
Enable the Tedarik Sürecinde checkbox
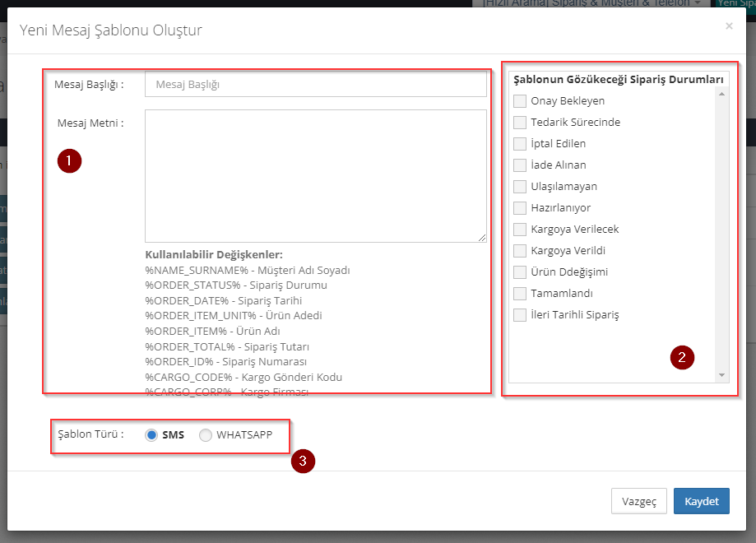[520, 123]
